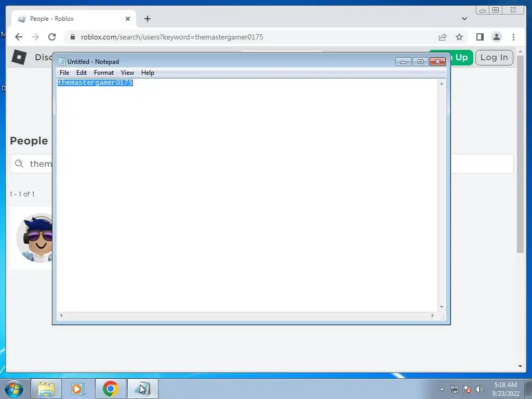Viewport: 532px width, 399px height.
Task: Bookmark this page with the star icon
Action: click(459, 37)
